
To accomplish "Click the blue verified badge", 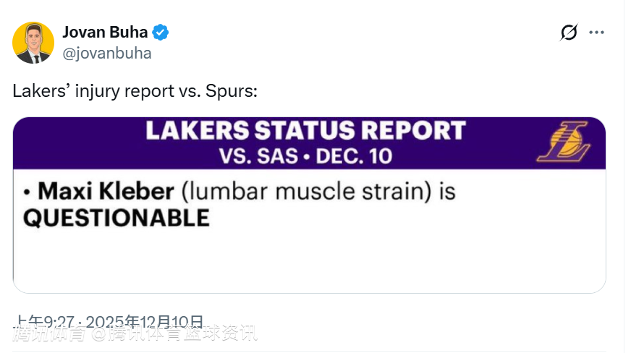I will tap(160, 33).
